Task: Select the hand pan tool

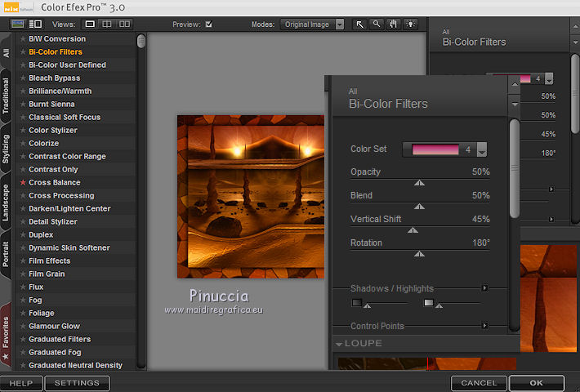Action: (393, 24)
